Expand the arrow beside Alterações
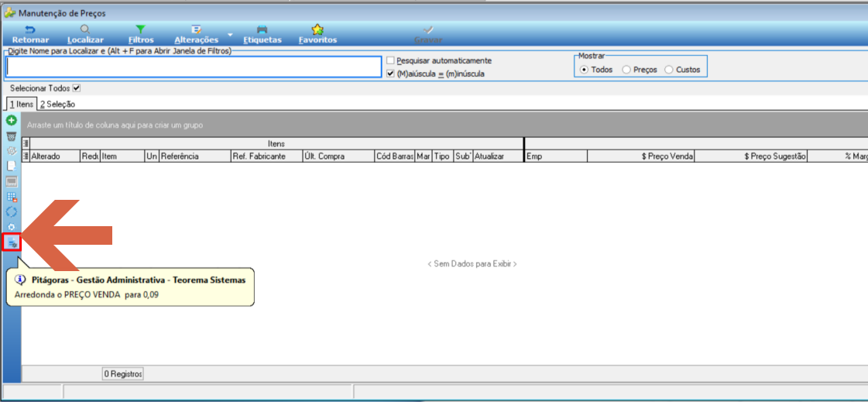Image resolution: width=868 pixels, height=402 pixels. point(230,35)
